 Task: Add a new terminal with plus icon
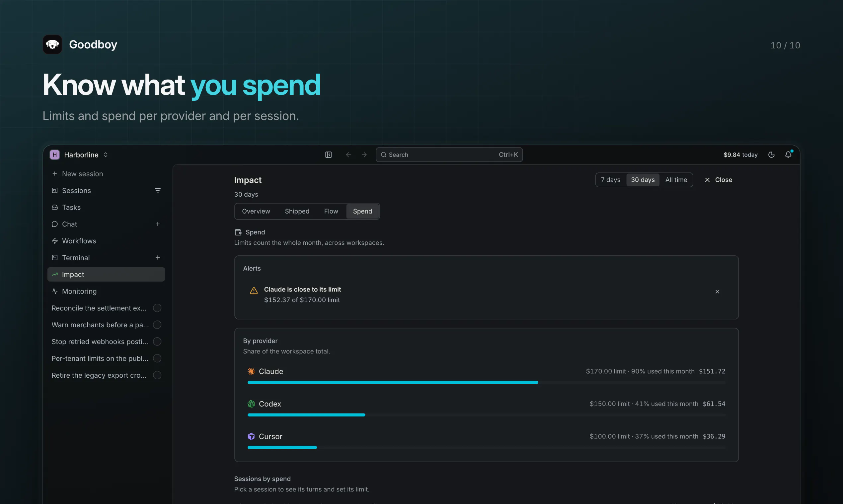coord(158,258)
